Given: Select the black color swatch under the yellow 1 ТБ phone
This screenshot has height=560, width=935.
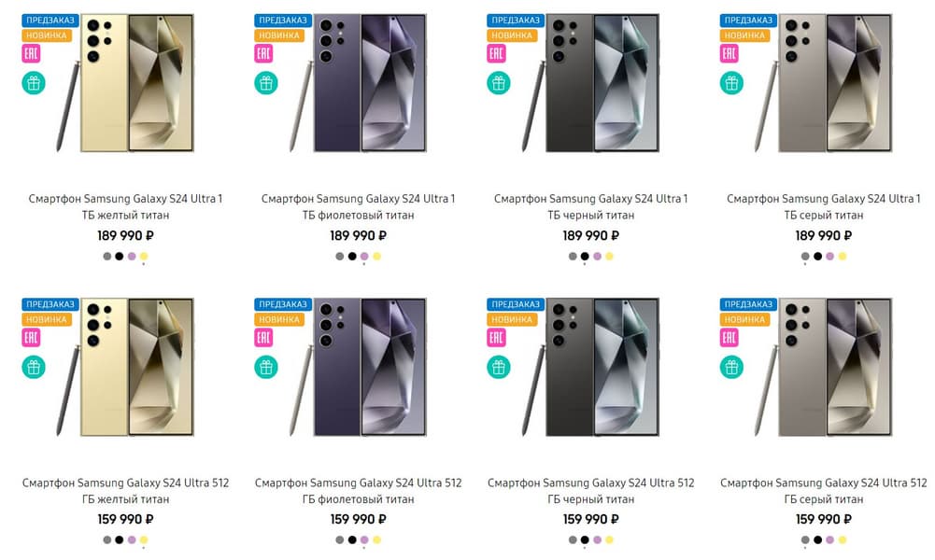Looking at the screenshot, I should click(x=120, y=256).
